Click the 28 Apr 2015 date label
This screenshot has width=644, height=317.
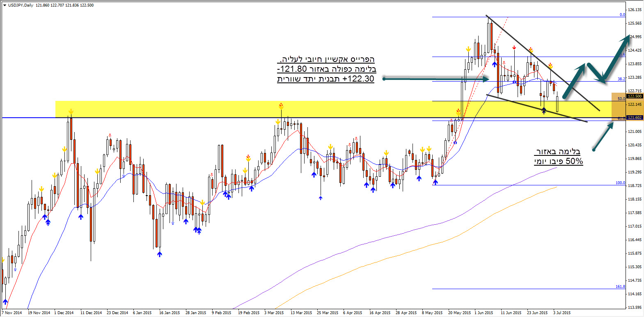pyautogui.click(x=406, y=313)
